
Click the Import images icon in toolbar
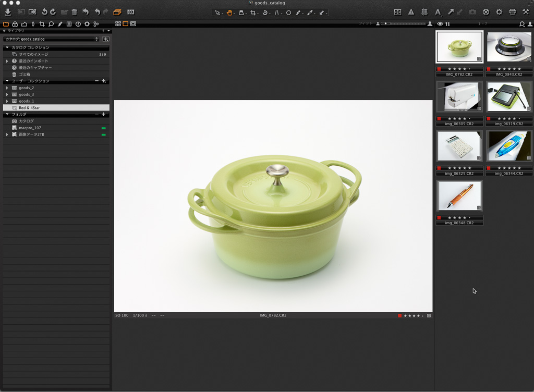(x=7, y=11)
